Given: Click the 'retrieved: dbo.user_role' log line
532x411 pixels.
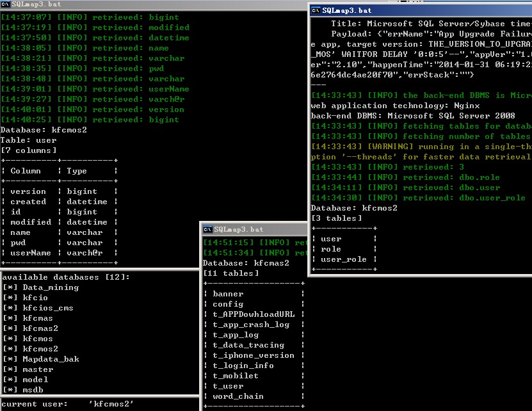Looking at the screenshot, I should [418, 198].
